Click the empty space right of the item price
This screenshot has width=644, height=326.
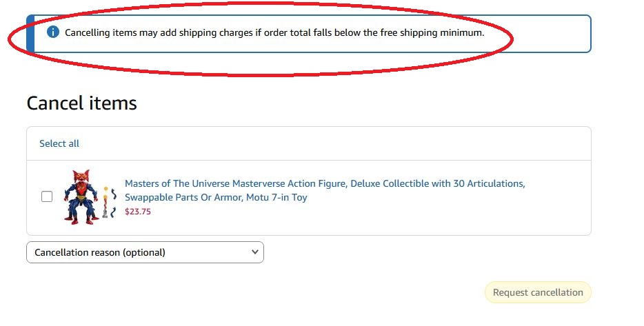(x=370, y=212)
